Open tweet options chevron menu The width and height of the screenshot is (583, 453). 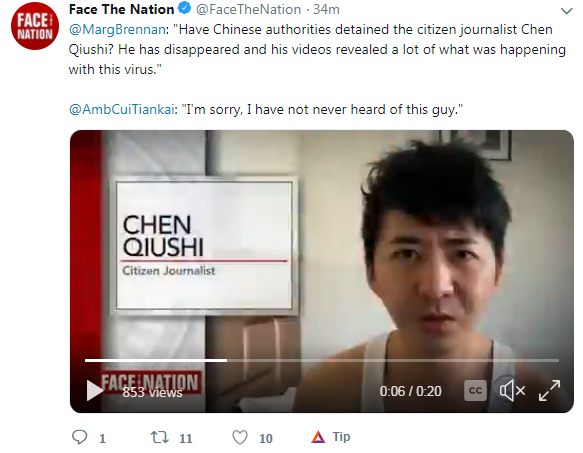coord(566,11)
